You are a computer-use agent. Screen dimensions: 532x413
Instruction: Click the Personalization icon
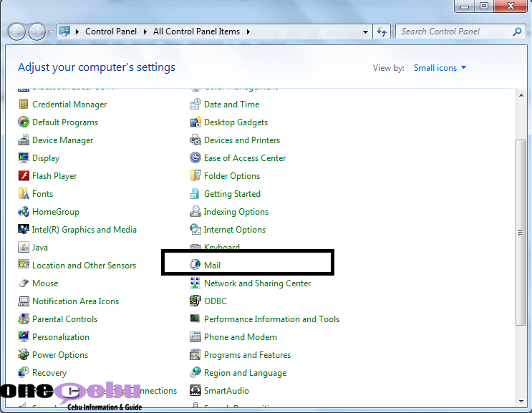pos(24,336)
